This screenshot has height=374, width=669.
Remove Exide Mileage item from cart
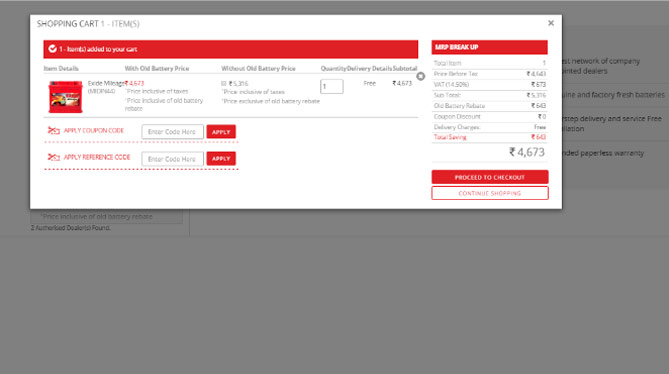pos(421,76)
